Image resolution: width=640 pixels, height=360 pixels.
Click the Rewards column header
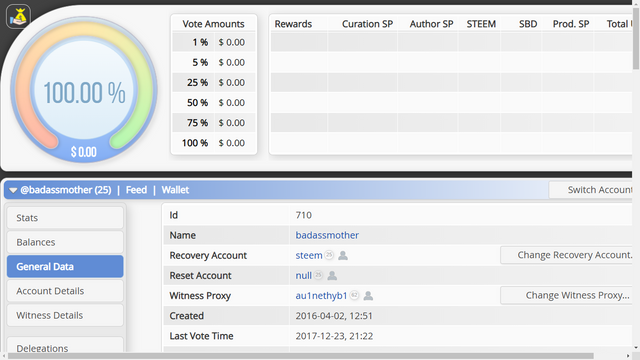point(293,24)
